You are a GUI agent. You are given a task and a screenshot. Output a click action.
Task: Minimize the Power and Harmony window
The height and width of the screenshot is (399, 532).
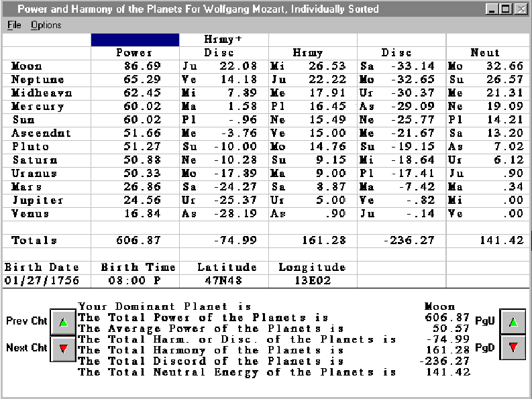tap(492, 9)
